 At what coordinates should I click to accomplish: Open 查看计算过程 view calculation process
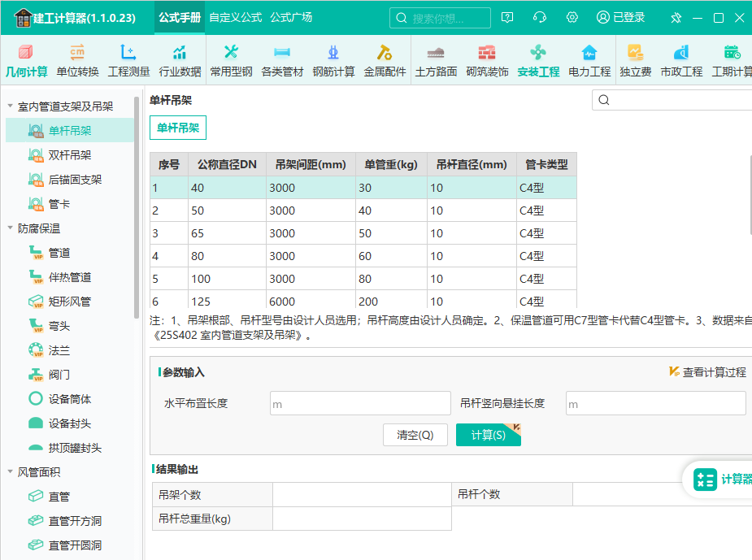(708, 372)
